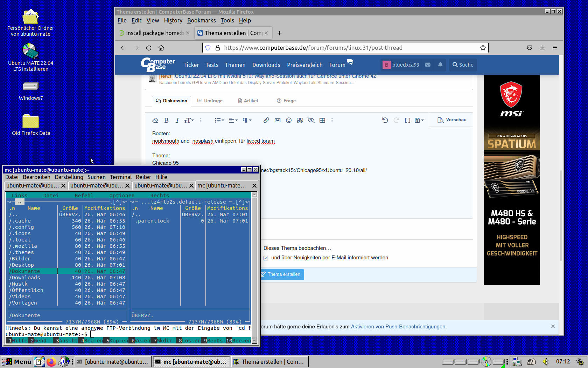Insert an image in the forum editor
Viewport: 588px width, 368px height.
point(278,120)
